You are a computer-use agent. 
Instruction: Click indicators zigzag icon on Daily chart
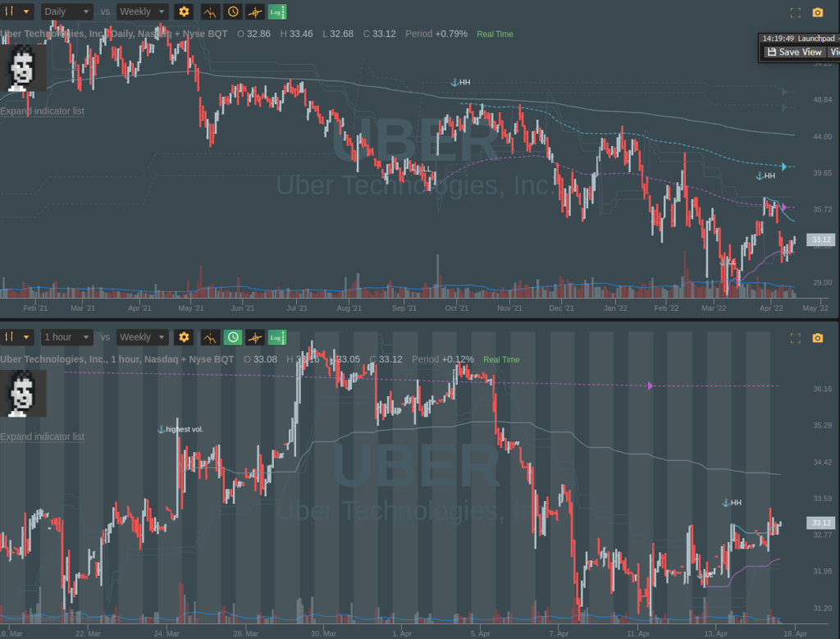(x=210, y=11)
